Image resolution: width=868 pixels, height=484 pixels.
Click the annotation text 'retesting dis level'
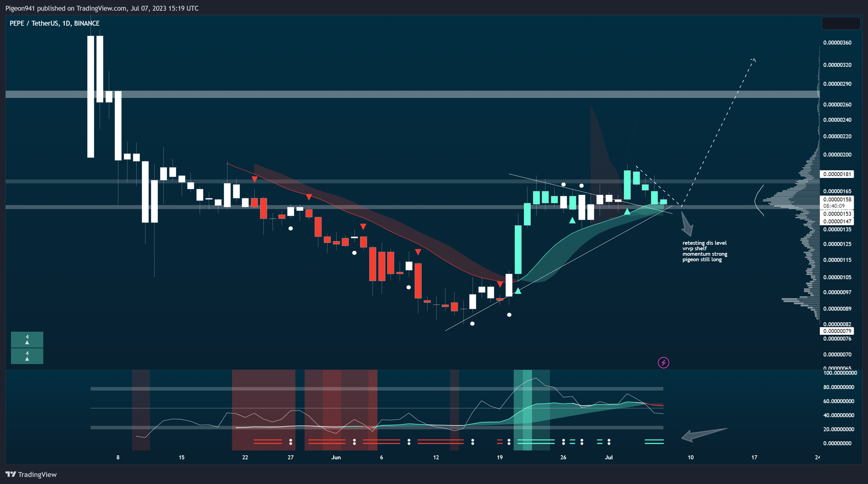(705, 243)
